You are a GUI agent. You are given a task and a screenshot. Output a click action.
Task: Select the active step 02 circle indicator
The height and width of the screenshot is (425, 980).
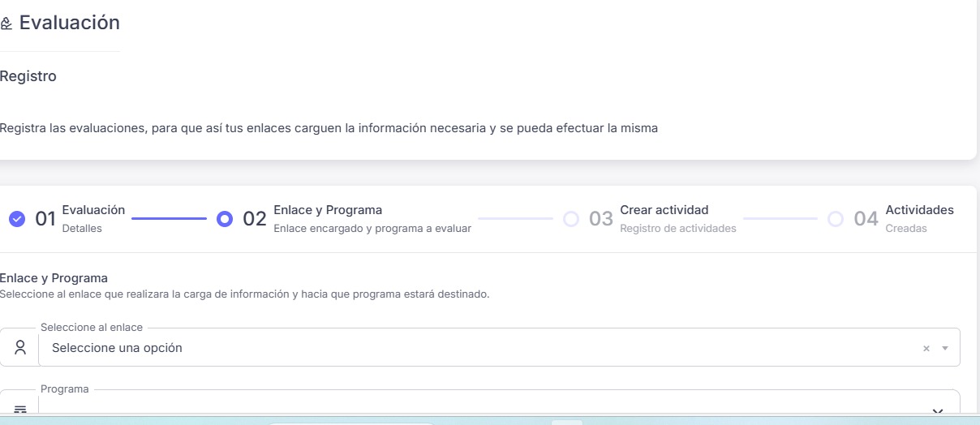[x=225, y=219]
